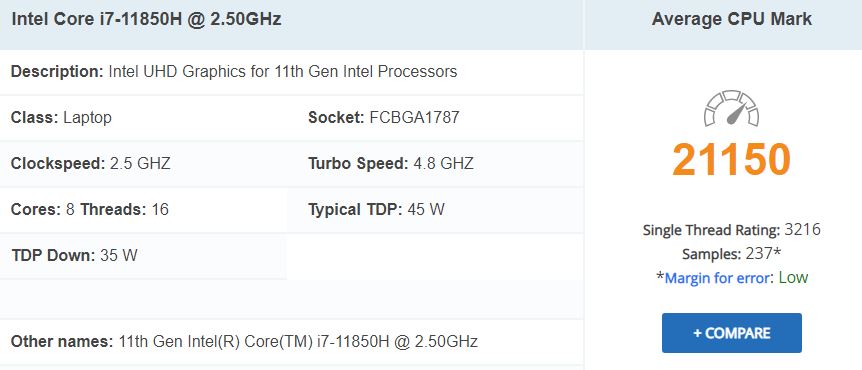Click the Typical TDP 45 W entry
This screenshot has height=370, width=862.
[376, 209]
